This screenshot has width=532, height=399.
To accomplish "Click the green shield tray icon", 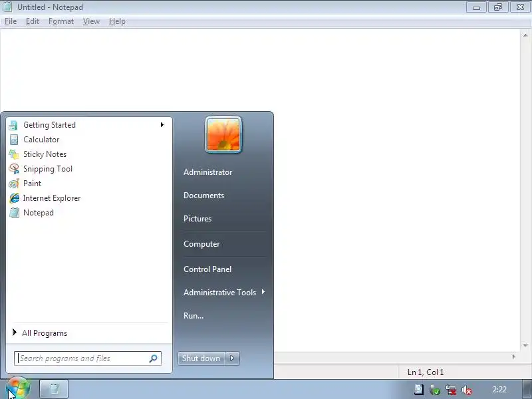I will 434,390.
